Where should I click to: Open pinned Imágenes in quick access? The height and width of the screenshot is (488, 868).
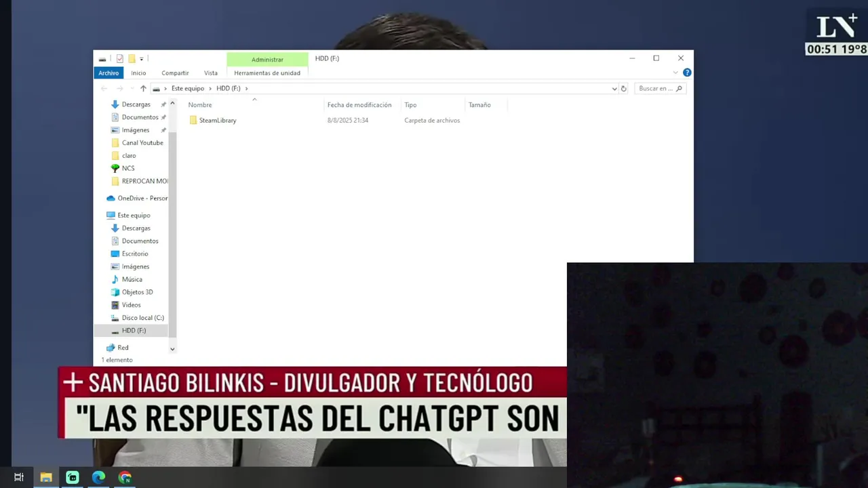(136, 130)
